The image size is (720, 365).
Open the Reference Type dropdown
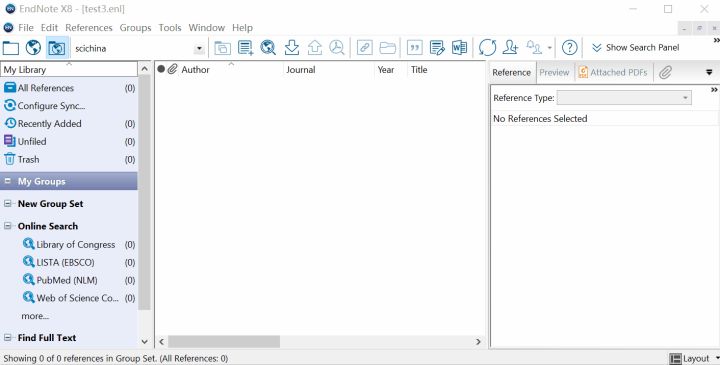coord(624,98)
